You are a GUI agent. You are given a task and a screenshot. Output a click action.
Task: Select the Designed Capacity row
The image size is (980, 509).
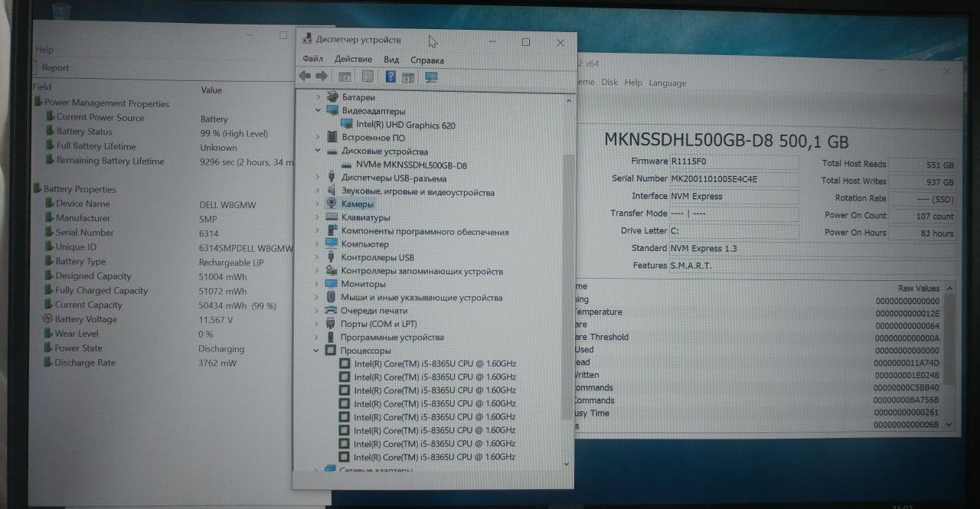point(162,276)
